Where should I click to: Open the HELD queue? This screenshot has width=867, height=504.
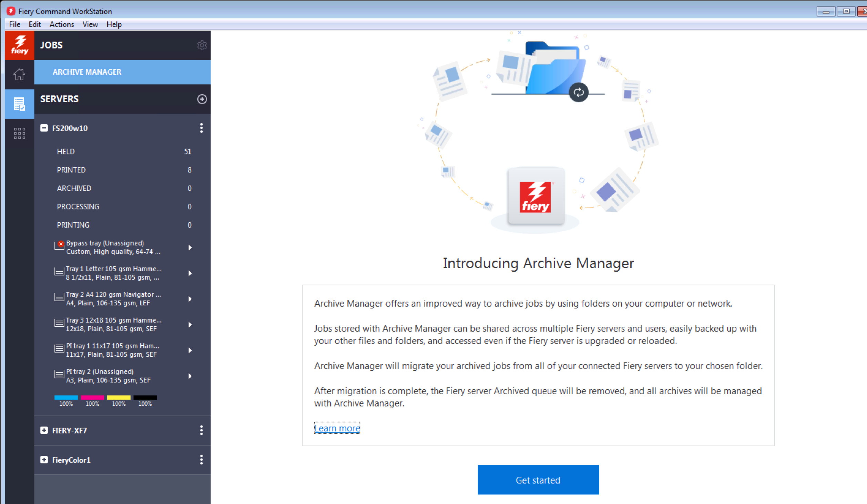click(x=122, y=151)
